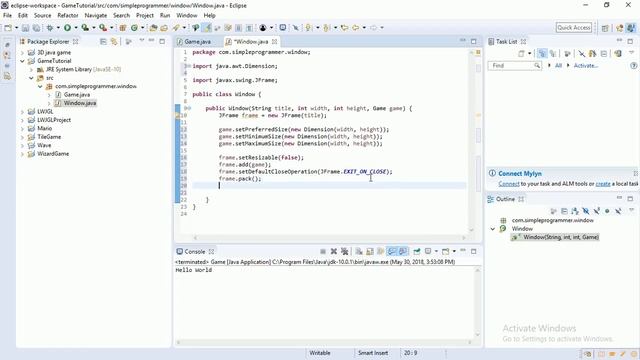Close the Window.java editor tab
The image size is (640, 360).
(x=275, y=42)
